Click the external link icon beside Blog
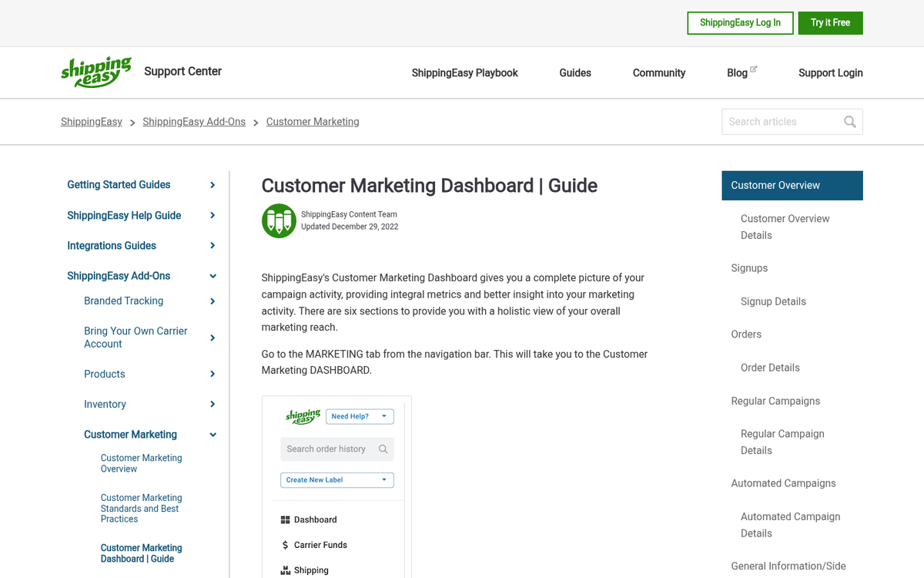 coord(754,69)
